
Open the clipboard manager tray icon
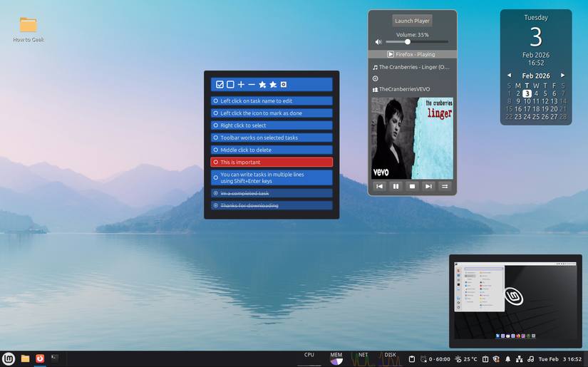coord(411,359)
